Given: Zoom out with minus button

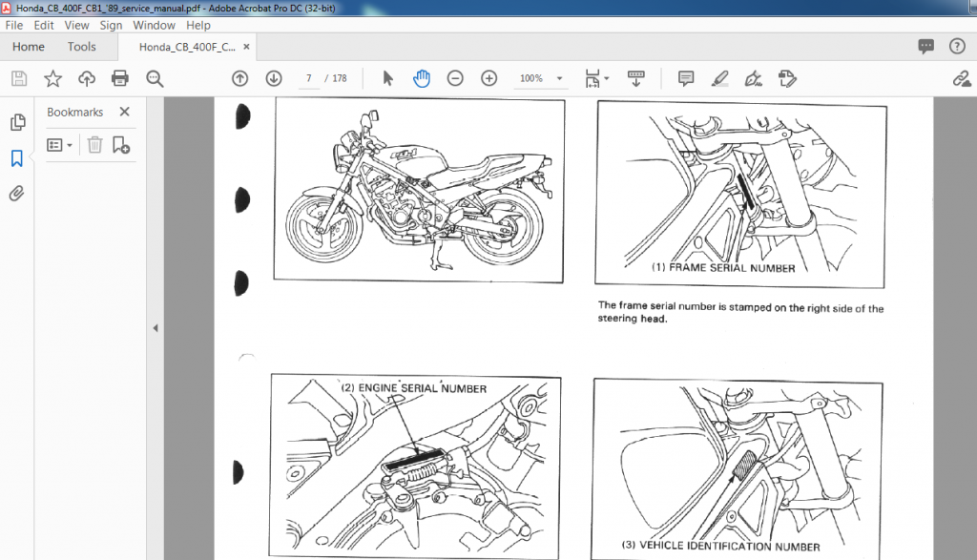Looking at the screenshot, I should click(x=455, y=78).
